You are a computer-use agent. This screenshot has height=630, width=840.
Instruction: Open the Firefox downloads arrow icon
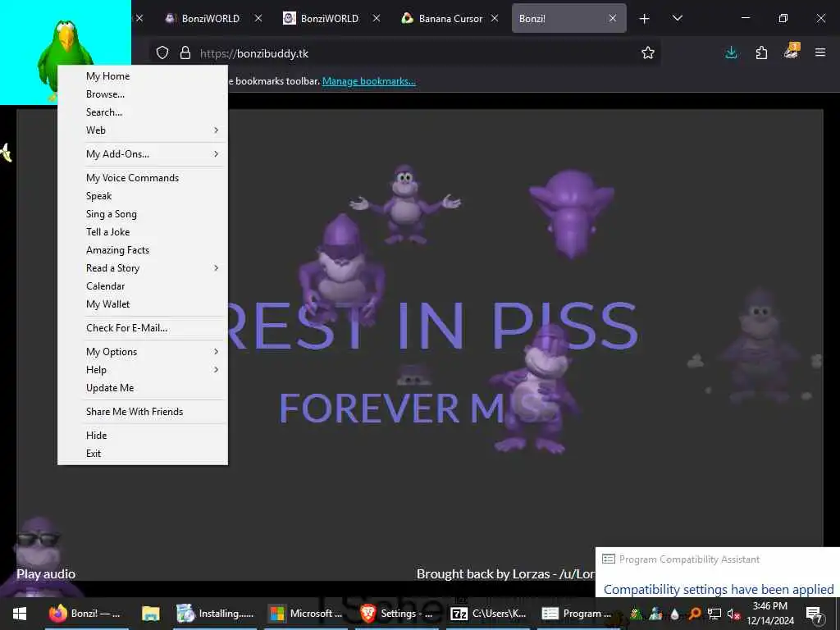(731, 52)
